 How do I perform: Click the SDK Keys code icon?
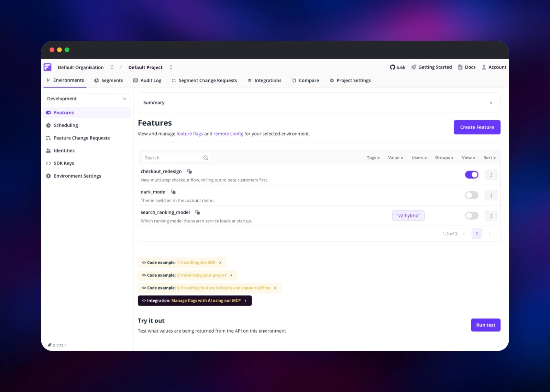pos(48,164)
